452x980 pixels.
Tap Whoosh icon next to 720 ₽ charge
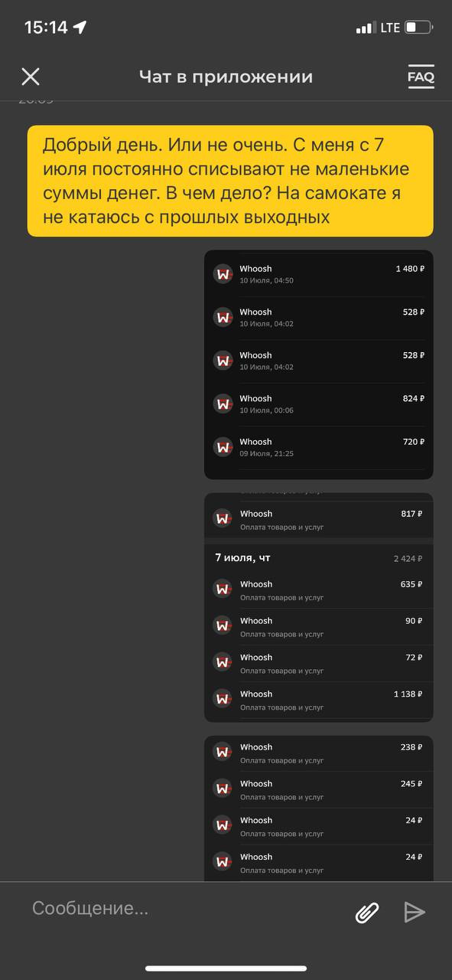click(223, 447)
